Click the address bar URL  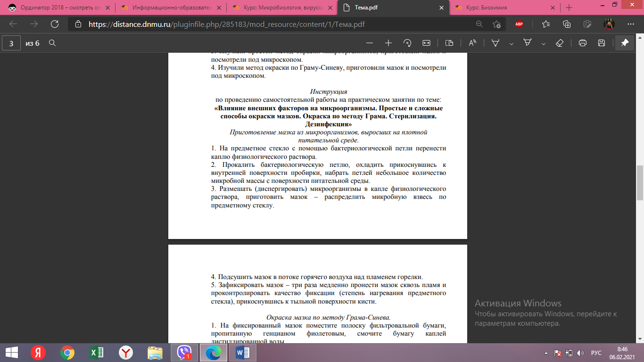[x=227, y=25]
